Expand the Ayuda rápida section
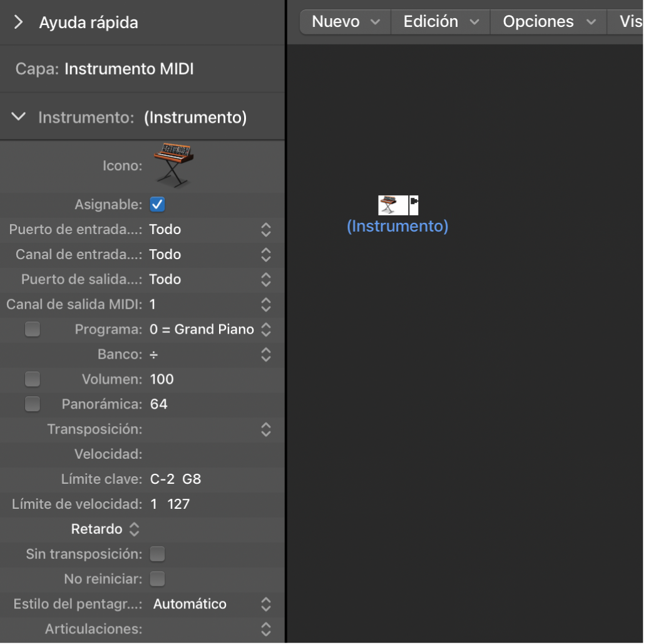Image resolution: width=646 pixels, height=644 pixels. click(19, 23)
